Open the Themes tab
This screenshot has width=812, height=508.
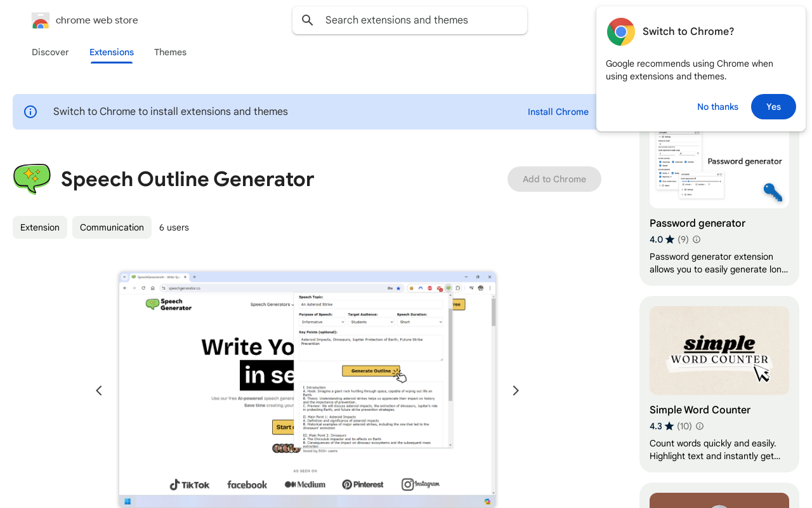[x=170, y=52]
